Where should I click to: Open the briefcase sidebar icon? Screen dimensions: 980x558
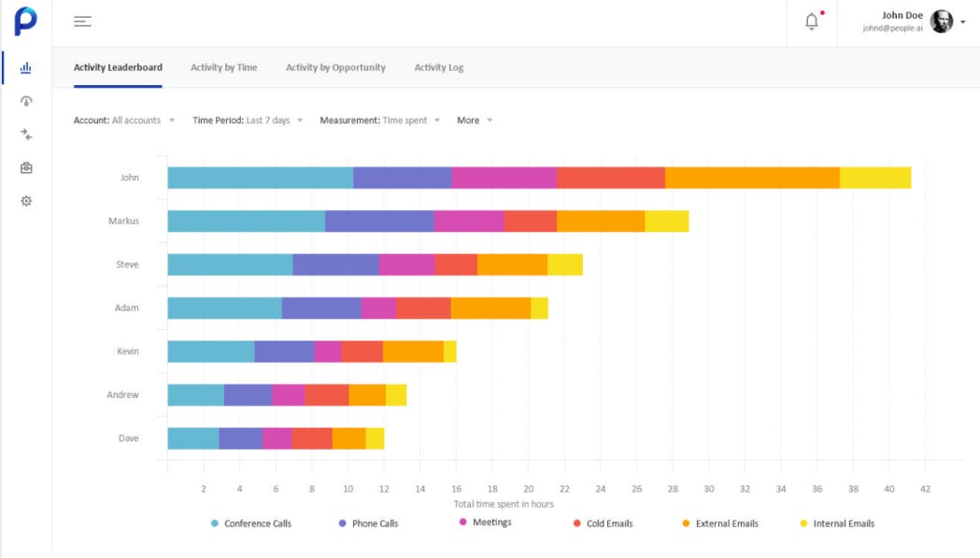[26, 167]
